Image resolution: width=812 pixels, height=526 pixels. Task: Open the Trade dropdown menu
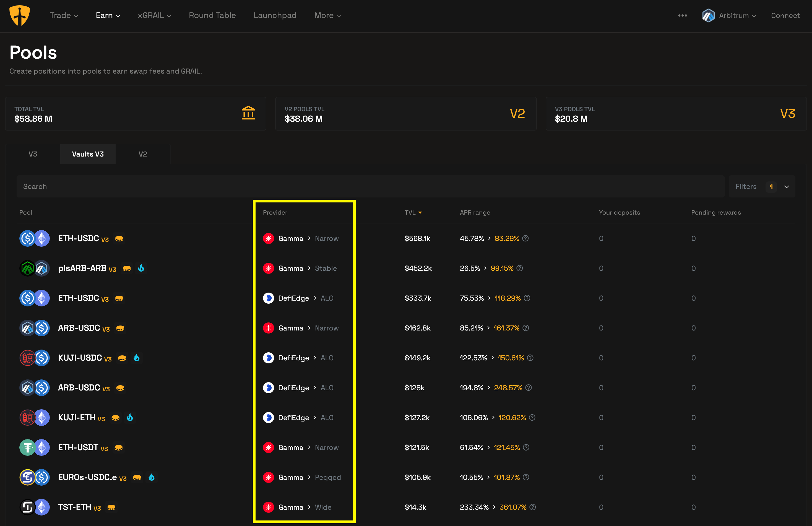pyautogui.click(x=64, y=16)
